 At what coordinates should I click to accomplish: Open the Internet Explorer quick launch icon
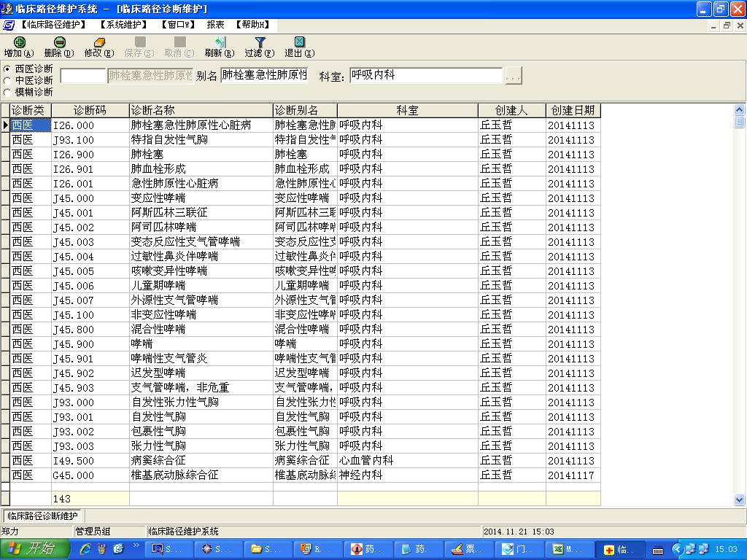(86, 549)
